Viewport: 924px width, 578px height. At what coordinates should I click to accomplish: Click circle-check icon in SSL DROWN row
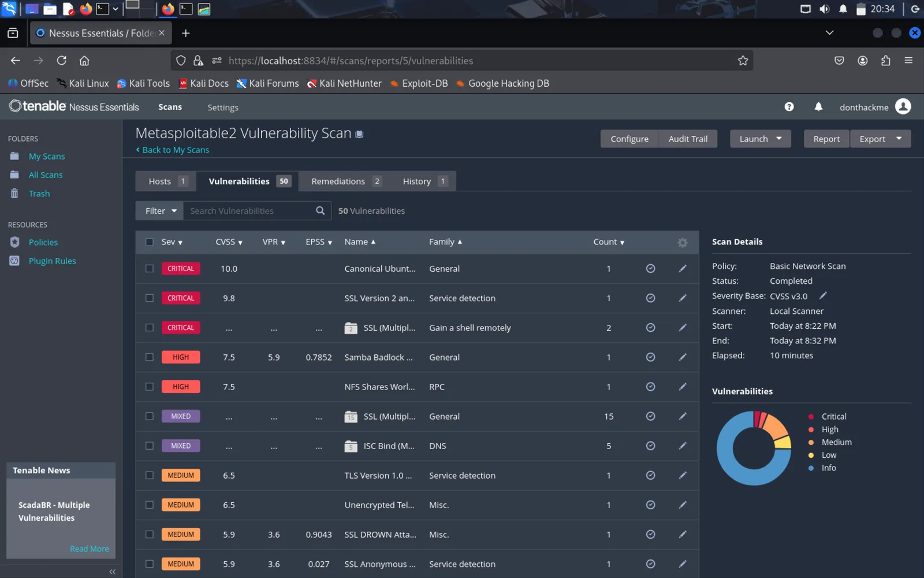tap(650, 534)
